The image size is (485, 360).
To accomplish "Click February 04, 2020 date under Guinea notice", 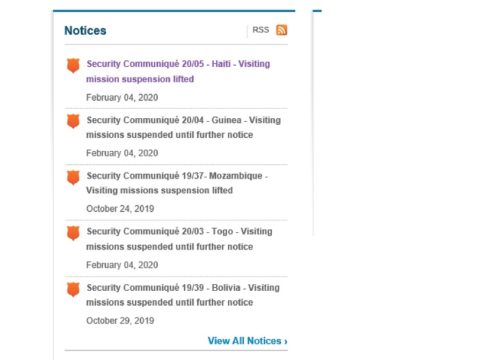I will (122, 153).
